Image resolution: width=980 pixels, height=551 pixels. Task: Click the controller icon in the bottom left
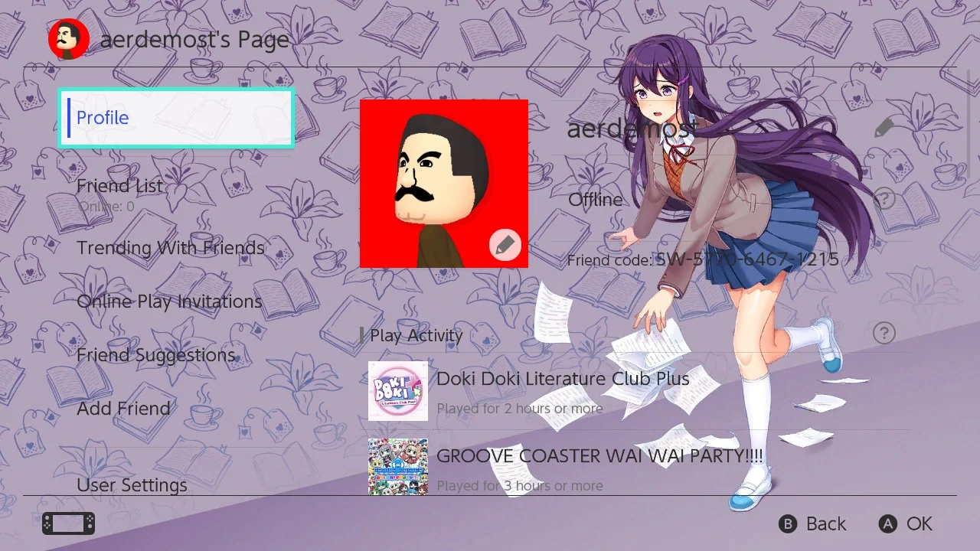[x=67, y=523]
